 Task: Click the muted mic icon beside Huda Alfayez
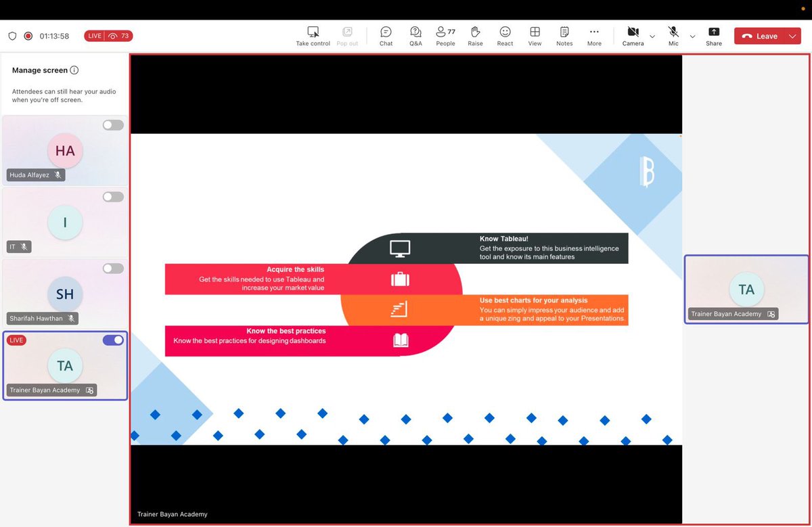pos(58,175)
